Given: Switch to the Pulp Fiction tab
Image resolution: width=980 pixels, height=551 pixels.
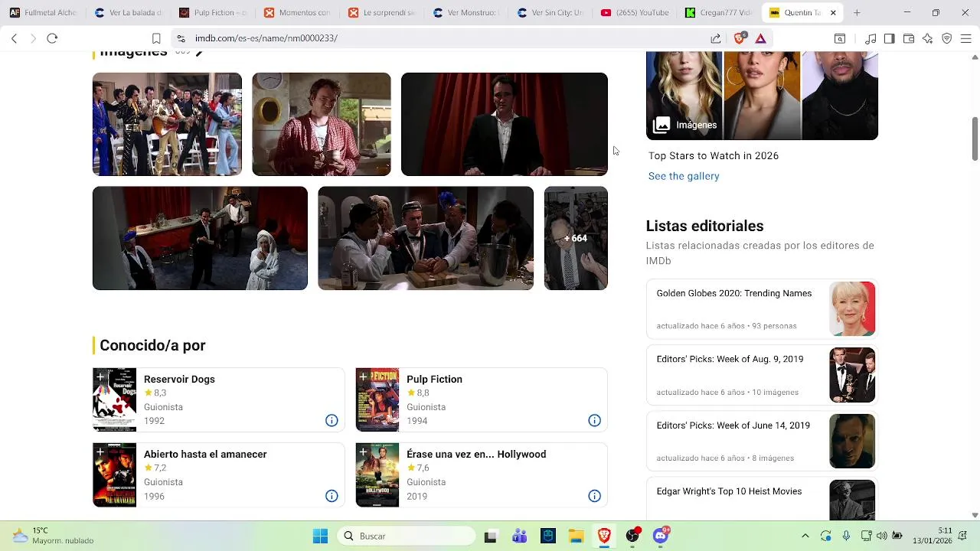Looking at the screenshot, I should click(x=213, y=12).
